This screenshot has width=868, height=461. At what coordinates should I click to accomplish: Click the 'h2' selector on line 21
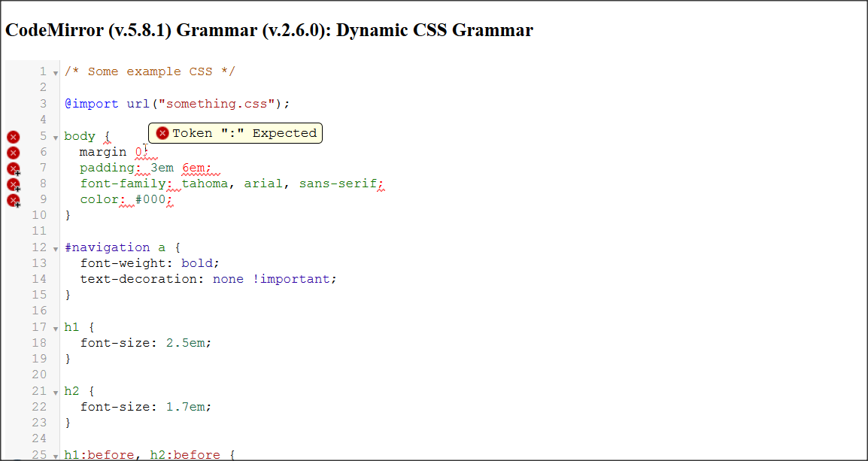tap(72, 391)
